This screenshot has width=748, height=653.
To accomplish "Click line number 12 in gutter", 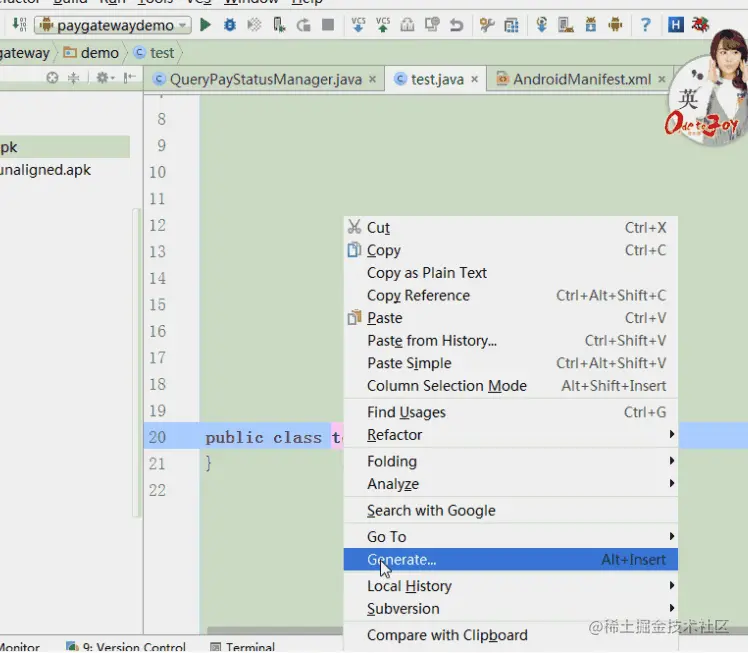I will (x=157, y=225).
